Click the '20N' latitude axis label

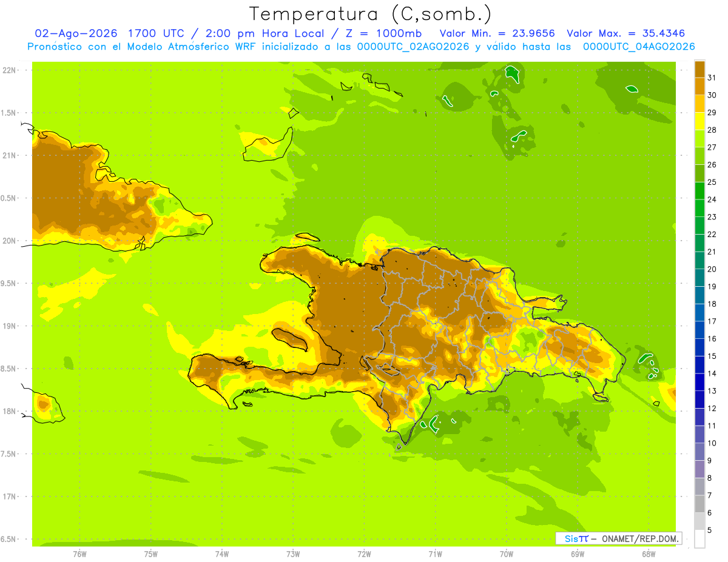pos(9,241)
